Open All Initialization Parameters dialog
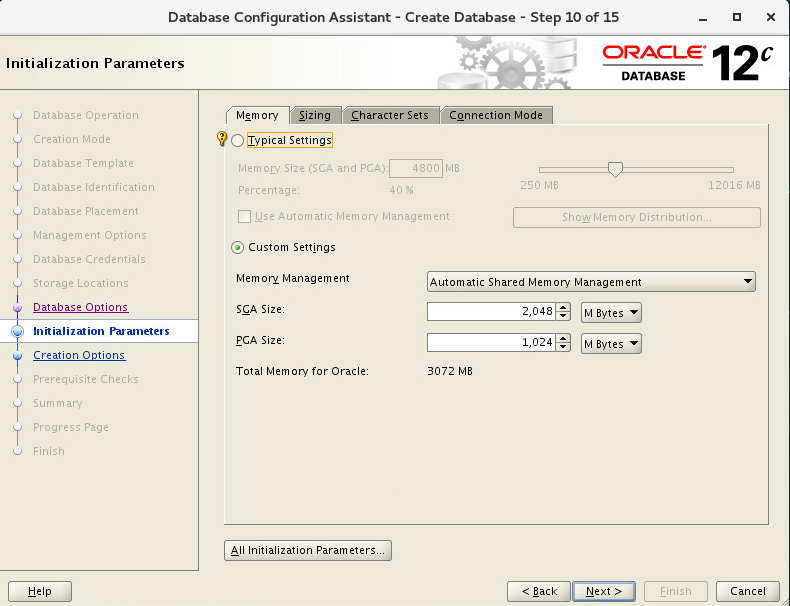 pyautogui.click(x=308, y=550)
